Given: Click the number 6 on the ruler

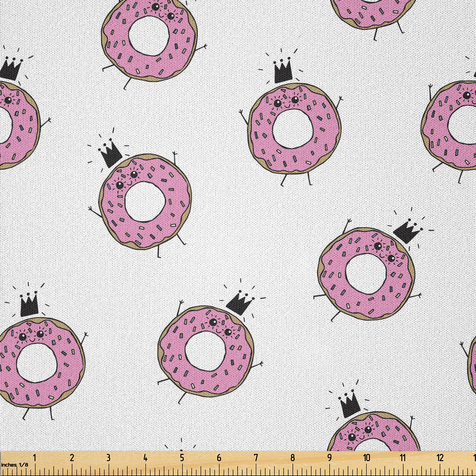Looking at the screenshot, I should pos(219,458).
